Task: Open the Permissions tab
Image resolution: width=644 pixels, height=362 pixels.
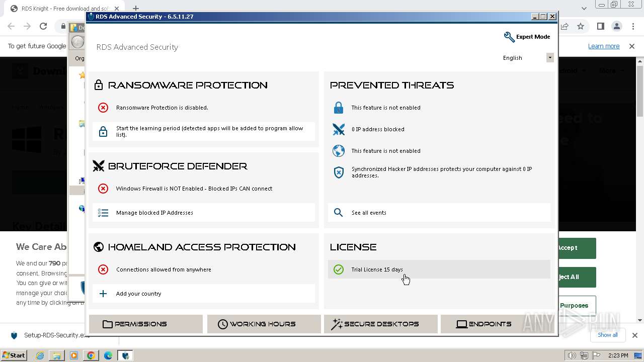Action: [x=146, y=324]
